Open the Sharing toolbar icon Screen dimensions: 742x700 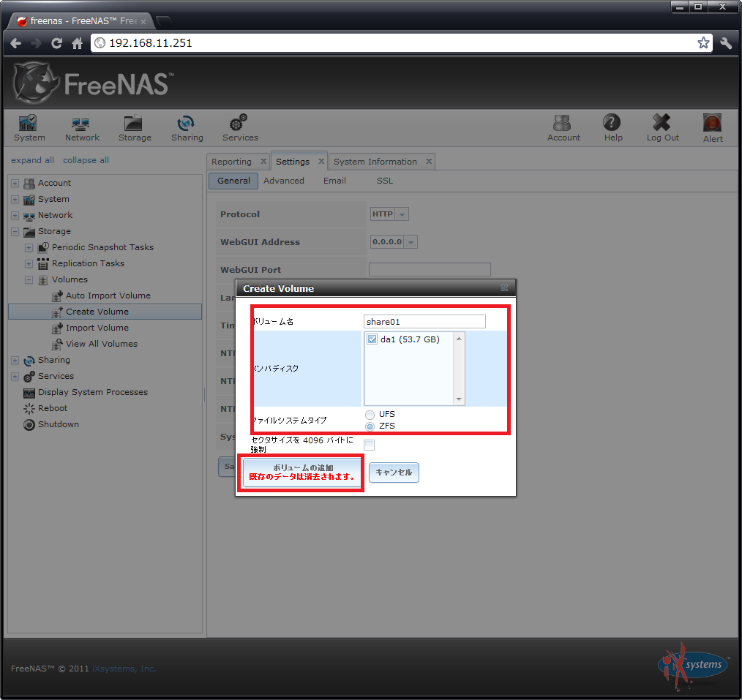tap(187, 128)
